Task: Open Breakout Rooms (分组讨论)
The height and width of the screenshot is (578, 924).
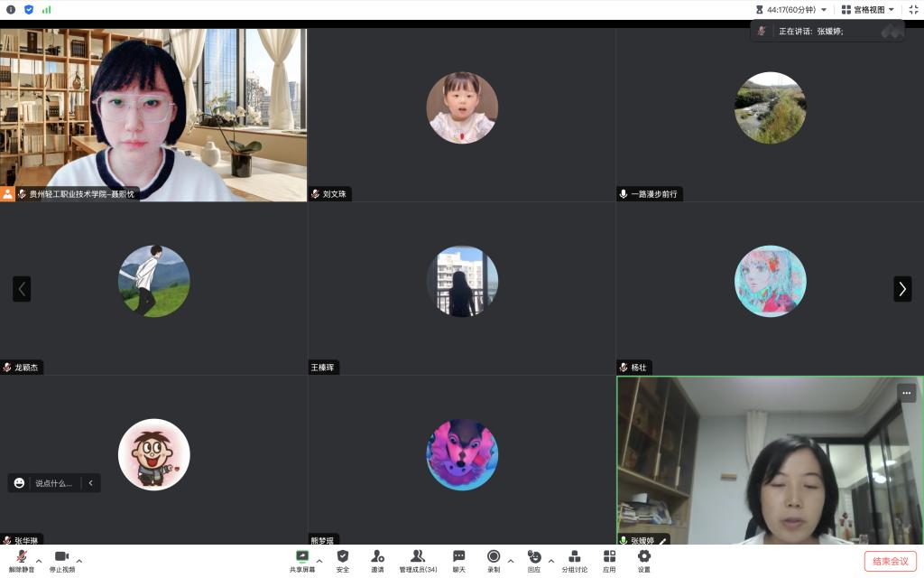Action: click(x=574, y=556)
